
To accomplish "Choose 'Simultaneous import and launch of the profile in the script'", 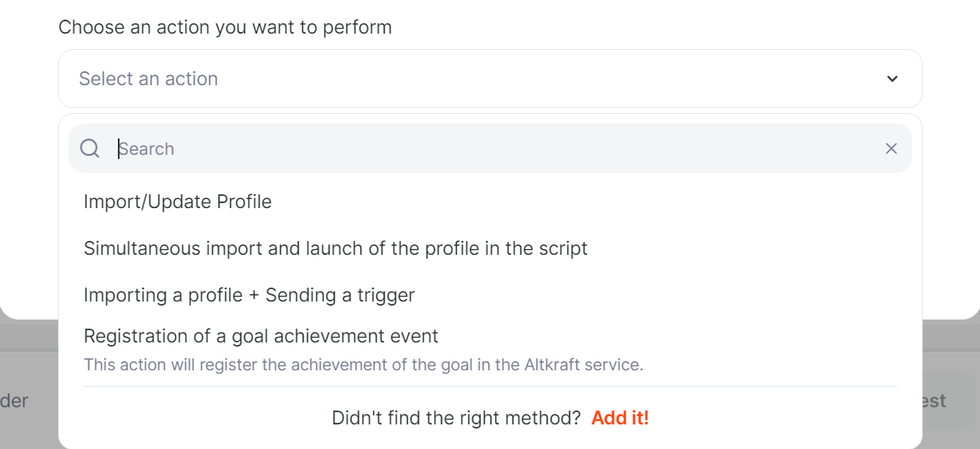I will (490, 248).
